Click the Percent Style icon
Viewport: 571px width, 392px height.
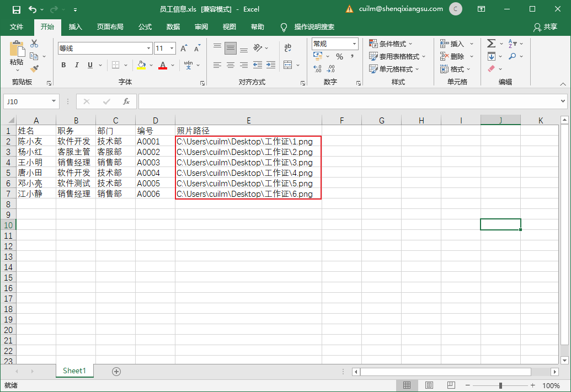(339, 56)
